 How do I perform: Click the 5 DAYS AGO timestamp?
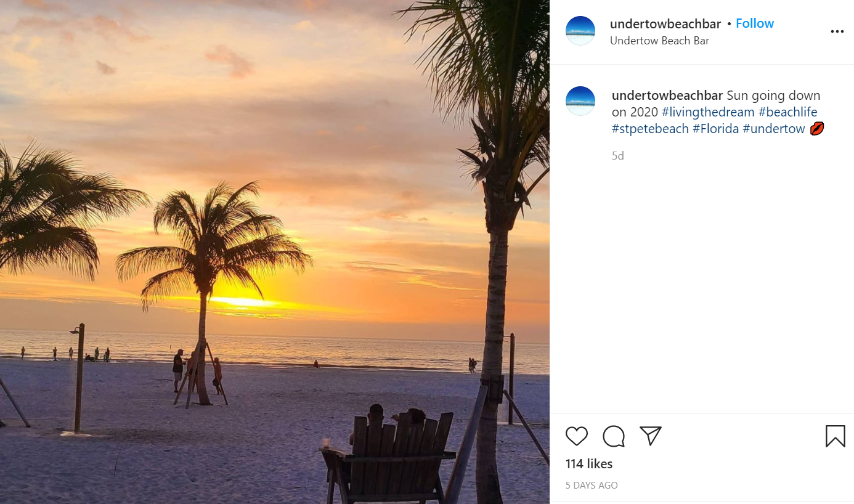591,486
